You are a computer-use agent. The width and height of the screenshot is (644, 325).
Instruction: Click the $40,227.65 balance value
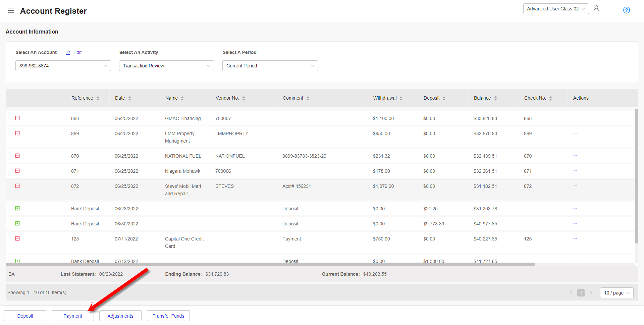(x=485, y=239)
